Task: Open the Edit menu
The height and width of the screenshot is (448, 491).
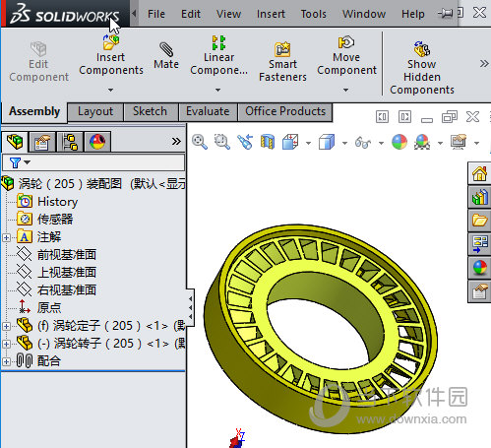Action: [191, 14]
